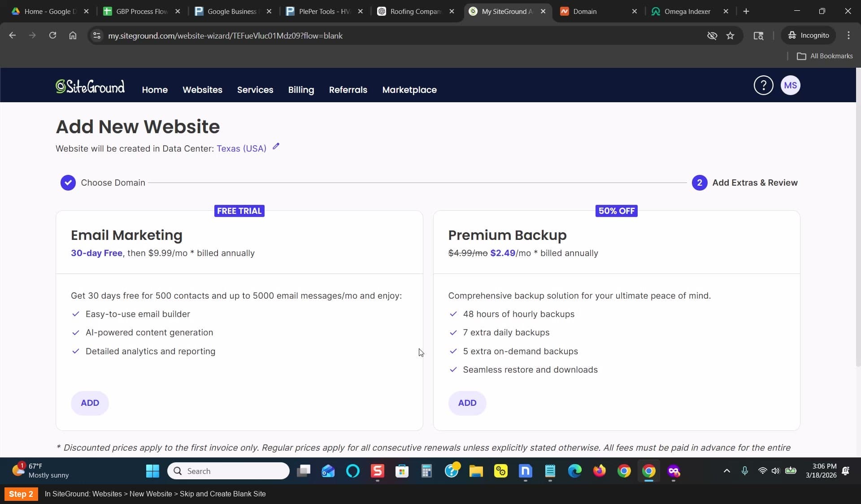Open the Websites menu item
Viewport: 861px width, 504px height.
(x=202, y=90)
